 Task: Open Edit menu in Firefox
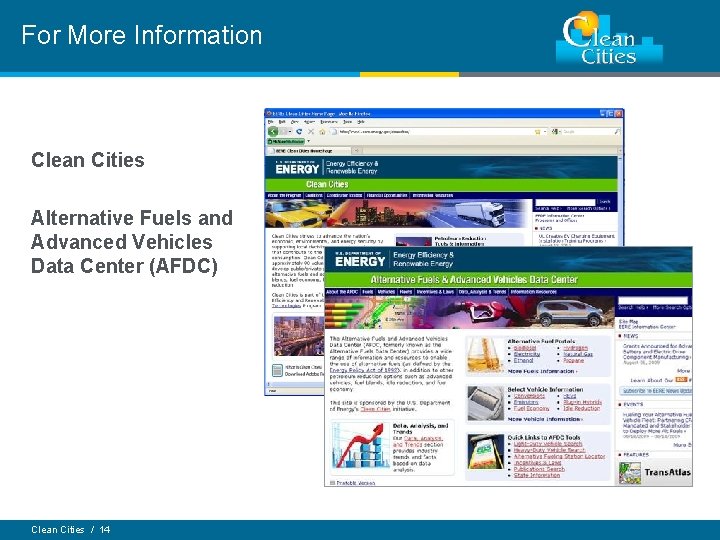click(x=282, y=122)
